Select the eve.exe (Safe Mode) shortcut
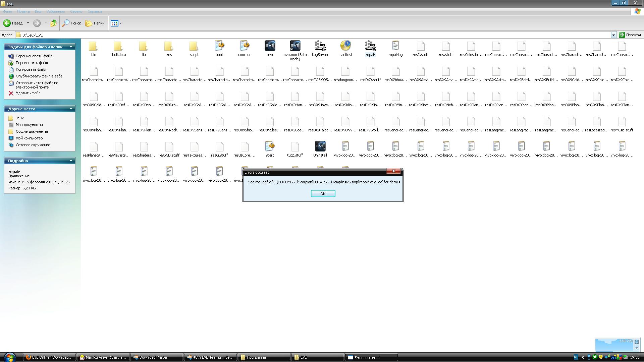Viewport: 644px width, 362px height. click(x=295, y=46)
